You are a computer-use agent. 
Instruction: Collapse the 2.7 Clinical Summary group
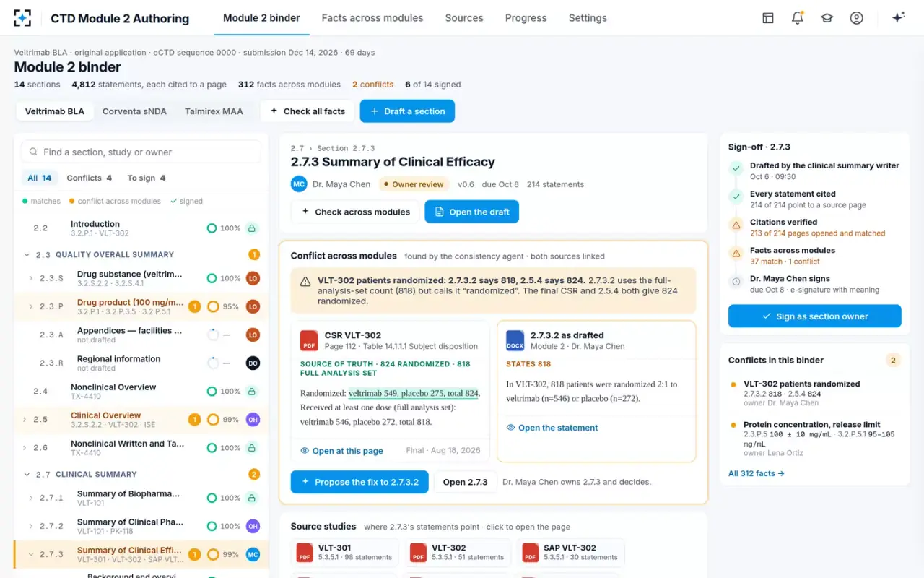(x=27, y=475)
